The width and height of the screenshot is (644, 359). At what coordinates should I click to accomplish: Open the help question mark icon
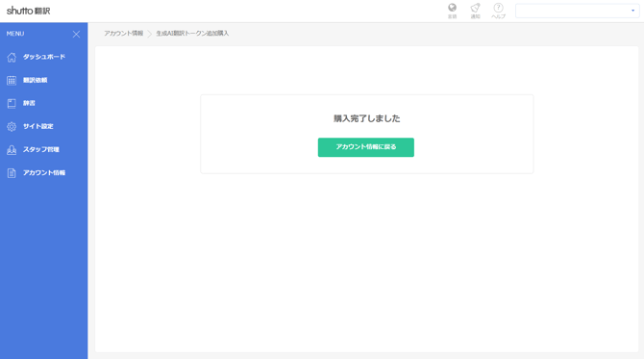498,8
